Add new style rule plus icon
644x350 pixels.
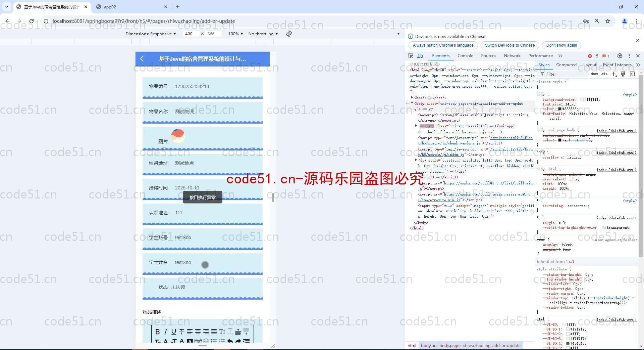tap(614, 74)
